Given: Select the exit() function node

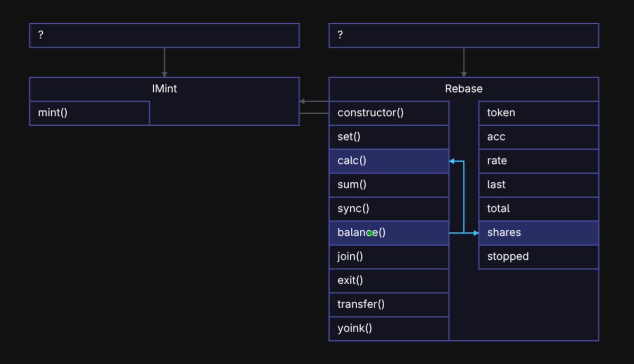Looking at the screenshot, I should [x=389, y=281].
